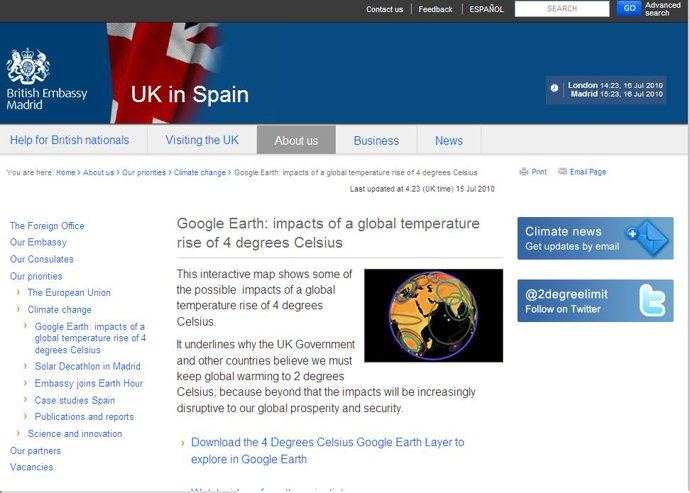The image size is (690, 493).
Task: Click the clock icon beside London time
Action: pyautogui.click(x=555, y=88)
